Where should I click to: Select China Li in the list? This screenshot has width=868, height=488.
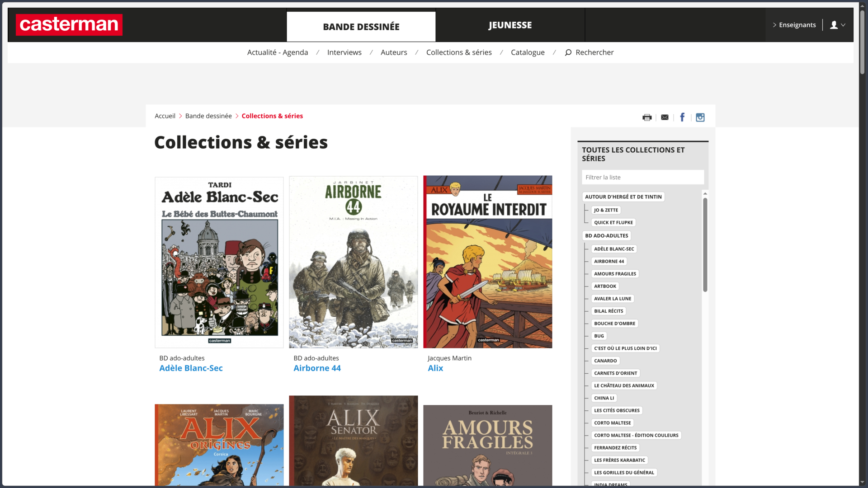(x=604, y=398)
